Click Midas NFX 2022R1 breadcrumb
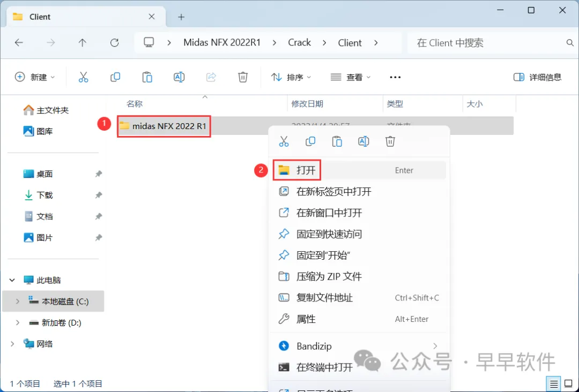This screenshot has width=579, height=392. point(222,43)
